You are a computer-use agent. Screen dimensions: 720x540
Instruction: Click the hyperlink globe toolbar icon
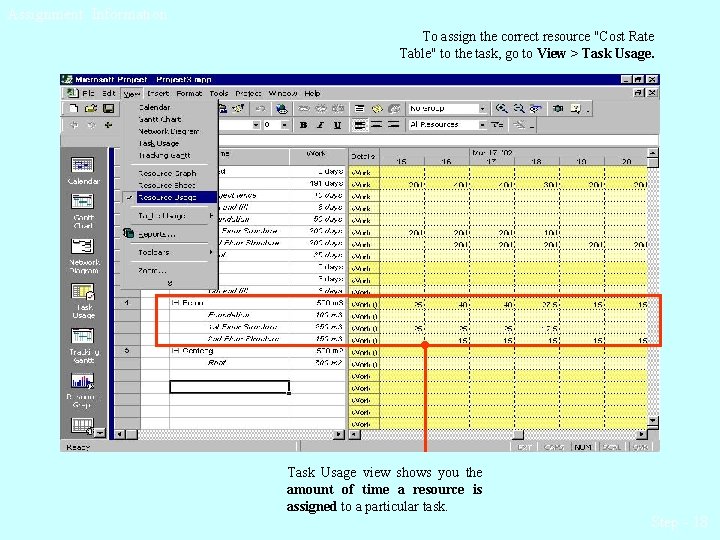tap(281, 108)
